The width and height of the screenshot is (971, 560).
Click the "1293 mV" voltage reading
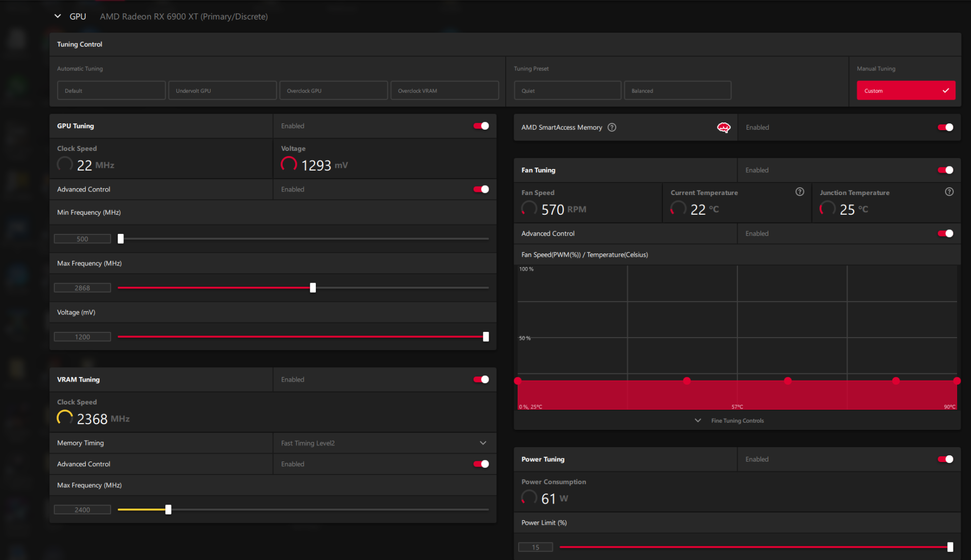click(x=324, y=165)
